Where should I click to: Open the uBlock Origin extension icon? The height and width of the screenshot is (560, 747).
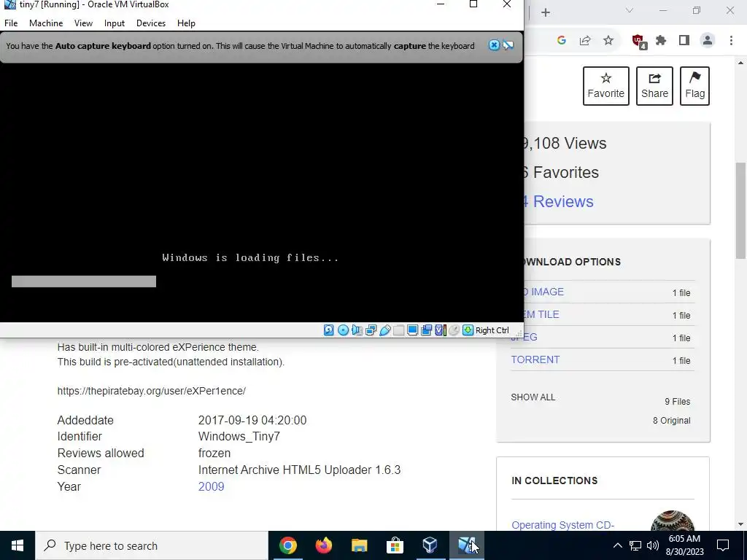pyautogui.click(x=638, y=42)
